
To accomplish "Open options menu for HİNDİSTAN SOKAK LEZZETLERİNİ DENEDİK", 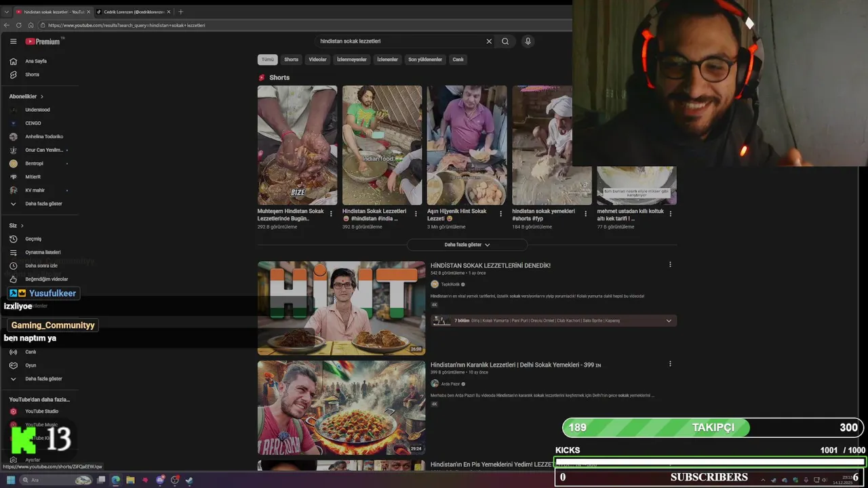I will (x=670, y=265).
